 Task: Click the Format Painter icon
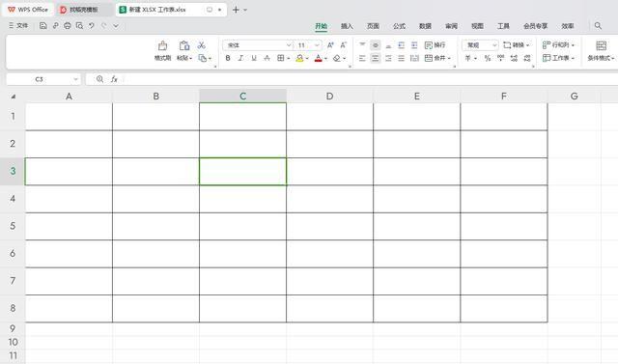pos(162,45)
